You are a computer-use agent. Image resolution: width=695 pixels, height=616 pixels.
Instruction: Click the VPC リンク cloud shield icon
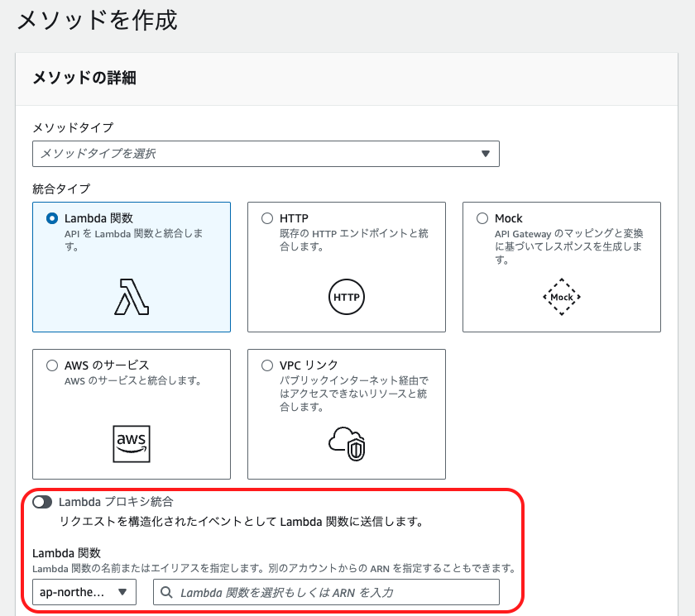346,444
